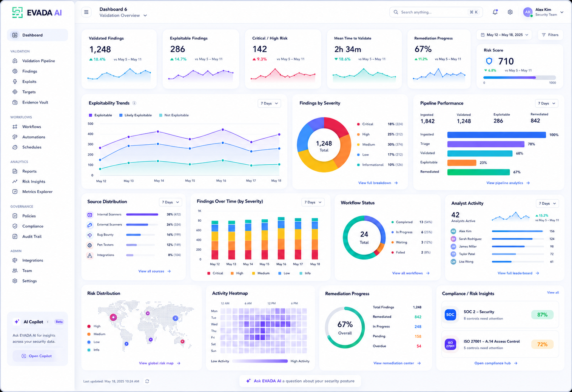
Task: Toggle the hamburger menu button
Action: point(86,12)
